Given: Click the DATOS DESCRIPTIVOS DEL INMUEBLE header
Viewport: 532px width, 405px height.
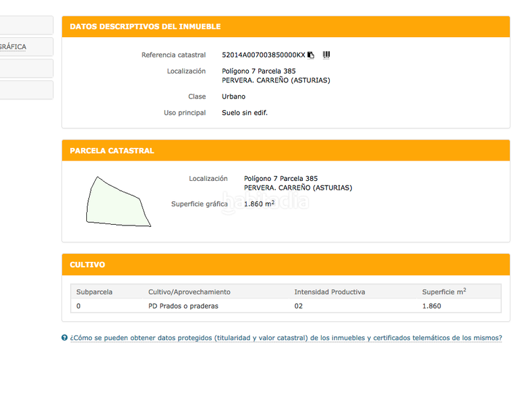Looking at the screenshot, I should 145,26.
